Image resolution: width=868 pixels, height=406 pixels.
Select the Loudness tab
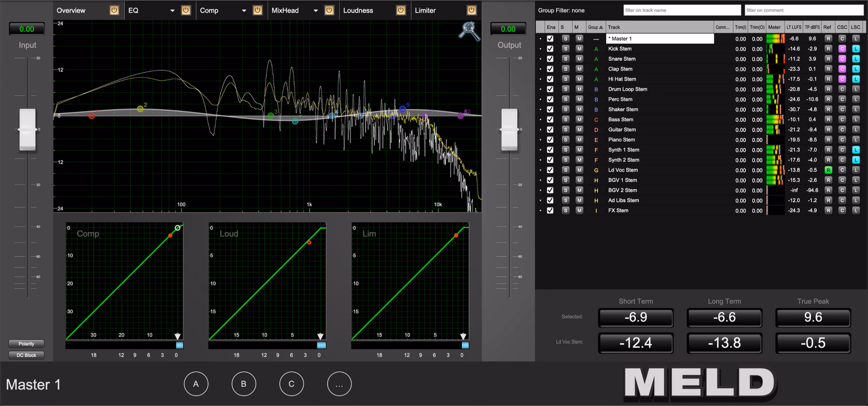[358, 10]
